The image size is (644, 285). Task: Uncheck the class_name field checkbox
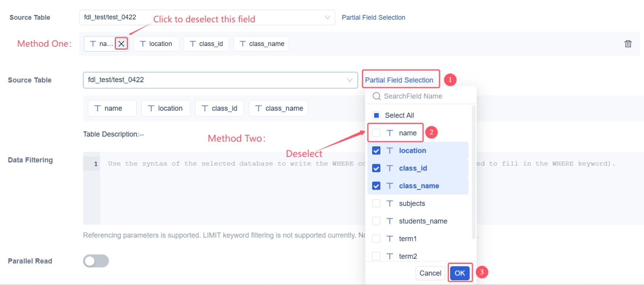[376, 186]
